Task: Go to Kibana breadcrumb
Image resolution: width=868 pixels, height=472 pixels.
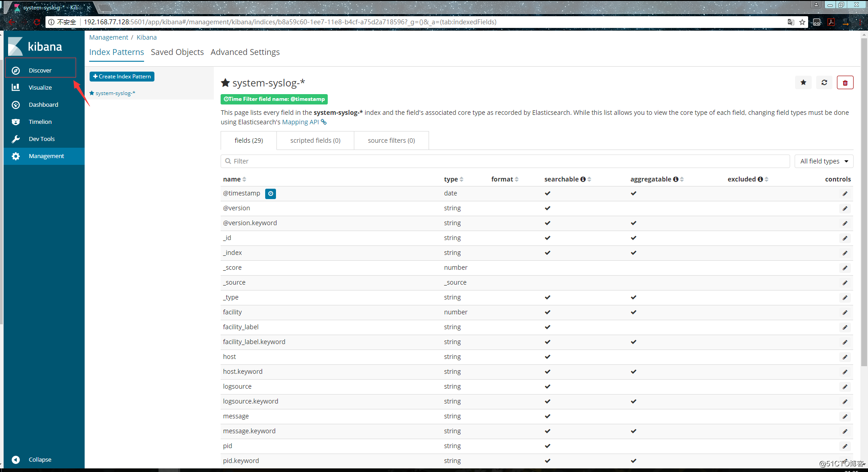Action: coord(147,37)
